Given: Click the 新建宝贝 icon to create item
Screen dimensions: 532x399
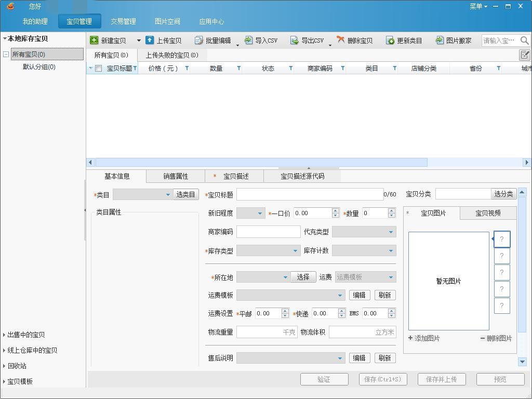Looking at the screenshot, I should [x=94, y=39].
